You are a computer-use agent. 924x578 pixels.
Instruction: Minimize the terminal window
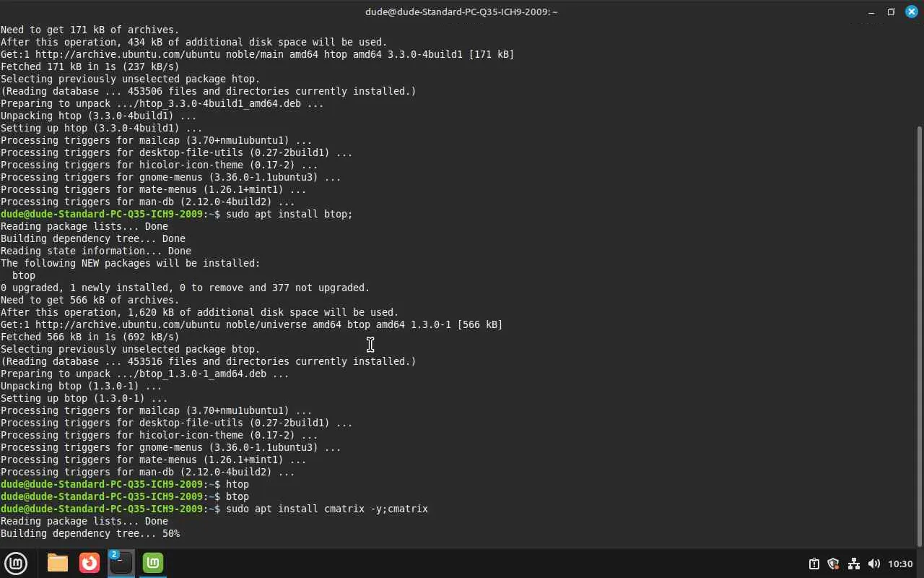tap(871, 12)
